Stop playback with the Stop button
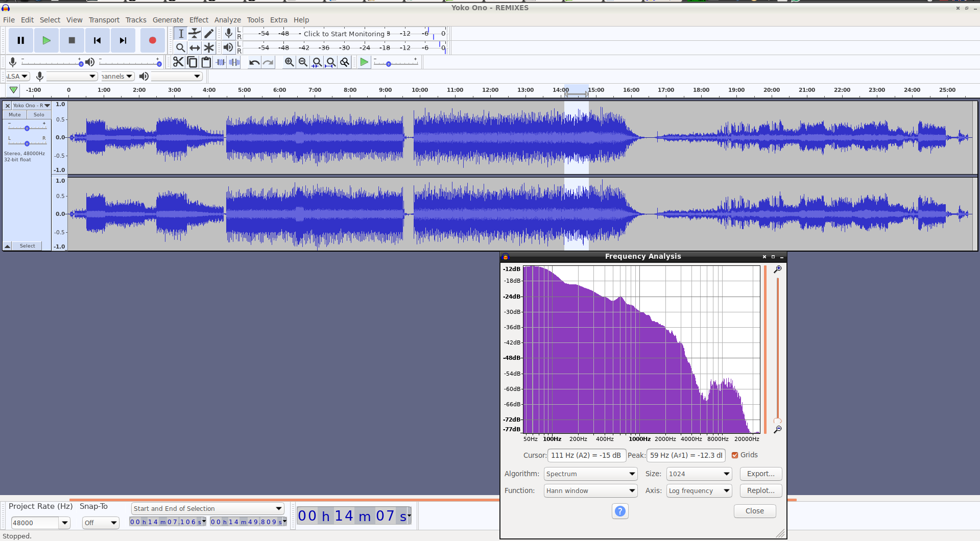Screen dimensions: 980x541 click(72, 40)
